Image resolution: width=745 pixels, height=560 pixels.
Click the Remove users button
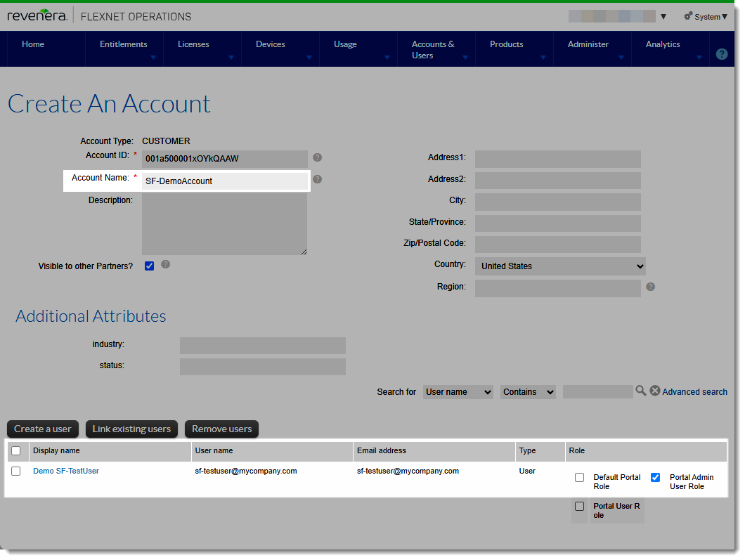click(x=222, y=429)
